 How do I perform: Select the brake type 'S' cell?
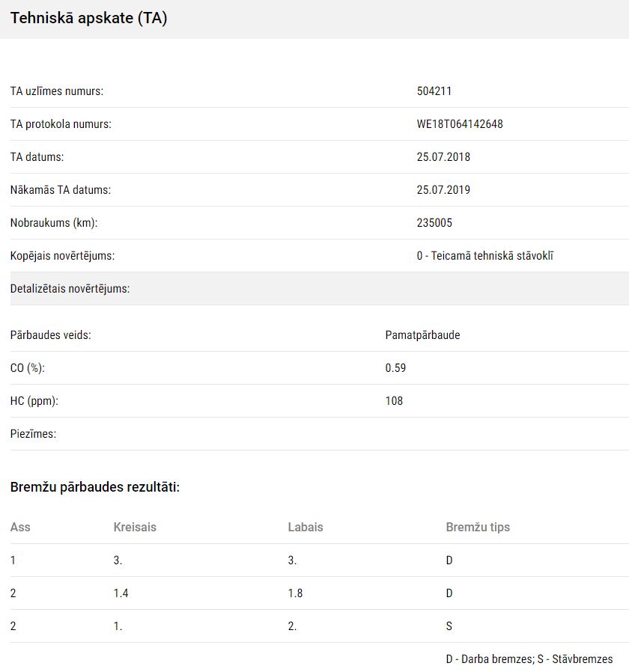click(x=449, y=626)
